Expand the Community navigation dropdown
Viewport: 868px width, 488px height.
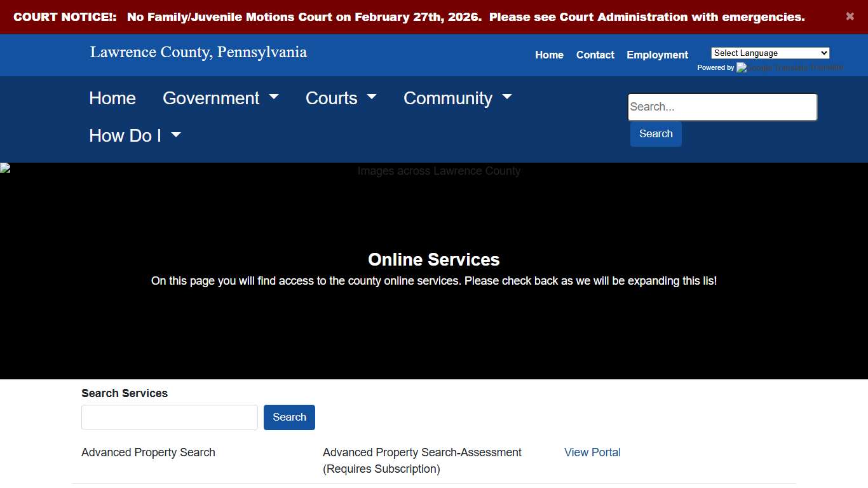click(457, 98)
